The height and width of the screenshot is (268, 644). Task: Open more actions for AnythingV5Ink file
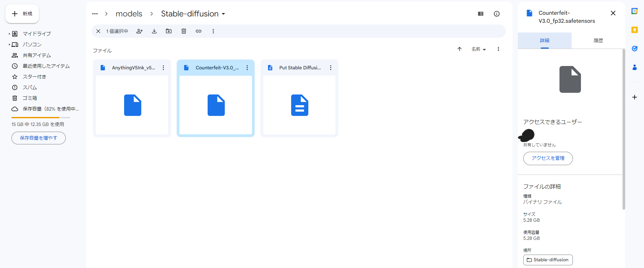click(163, 68)
